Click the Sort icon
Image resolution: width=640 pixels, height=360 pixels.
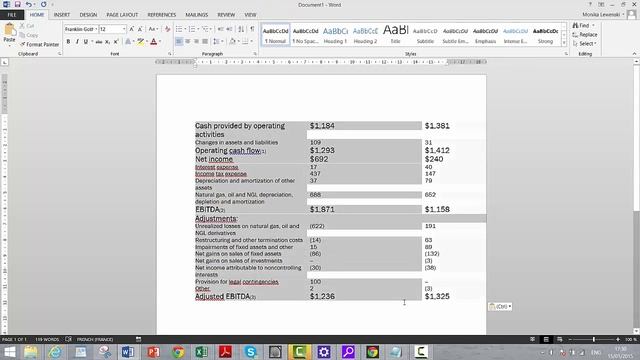241,29
